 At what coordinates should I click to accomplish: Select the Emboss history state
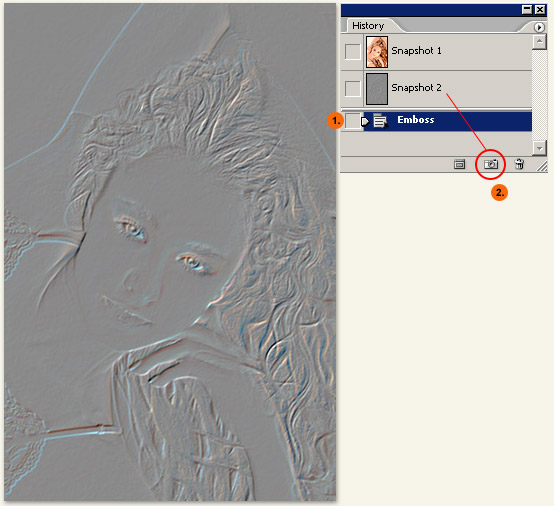point(447,121)
